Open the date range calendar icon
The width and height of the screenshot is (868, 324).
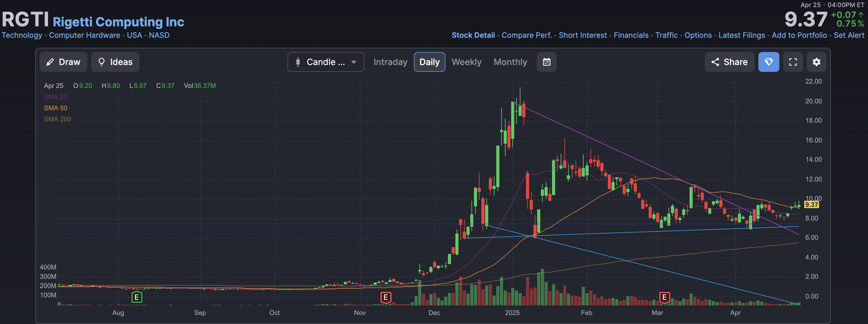tap(546, 62)
